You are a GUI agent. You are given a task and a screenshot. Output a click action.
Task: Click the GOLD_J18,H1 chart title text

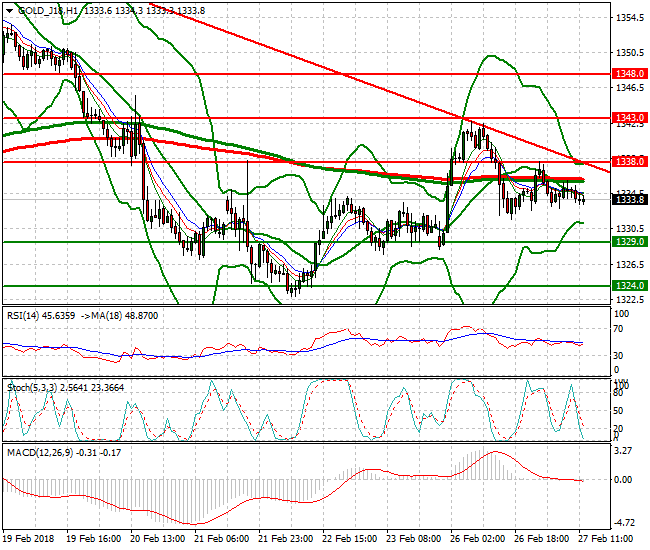point(48,11)
